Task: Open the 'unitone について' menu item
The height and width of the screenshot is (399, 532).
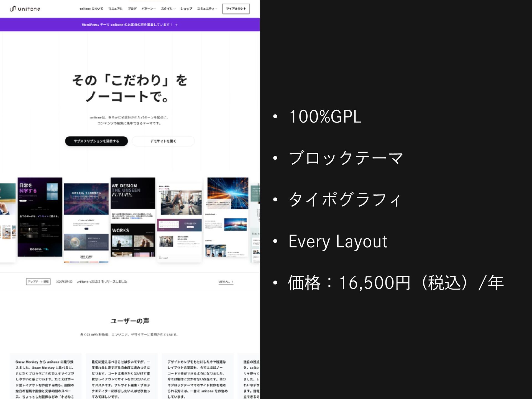Action: click(x=91, y=9)
